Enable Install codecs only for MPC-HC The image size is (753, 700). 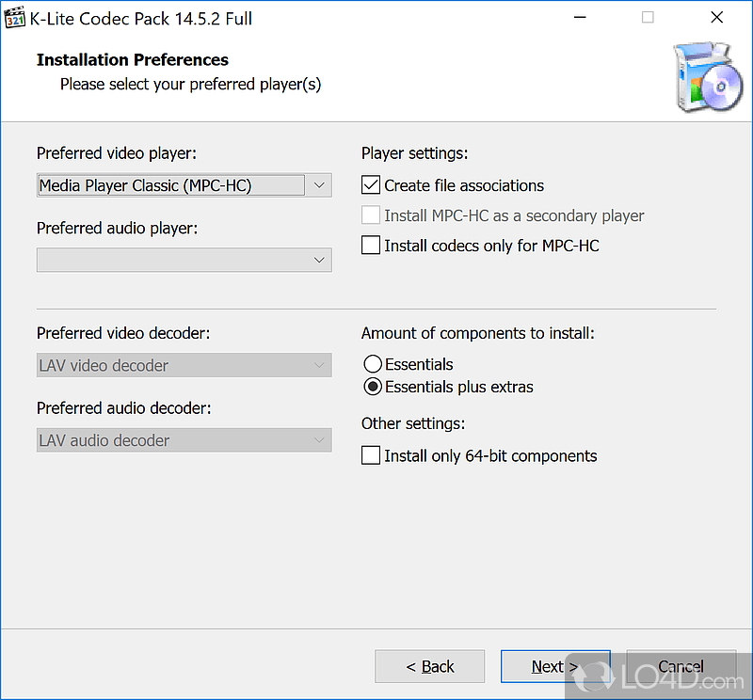[x=370, y=247]
